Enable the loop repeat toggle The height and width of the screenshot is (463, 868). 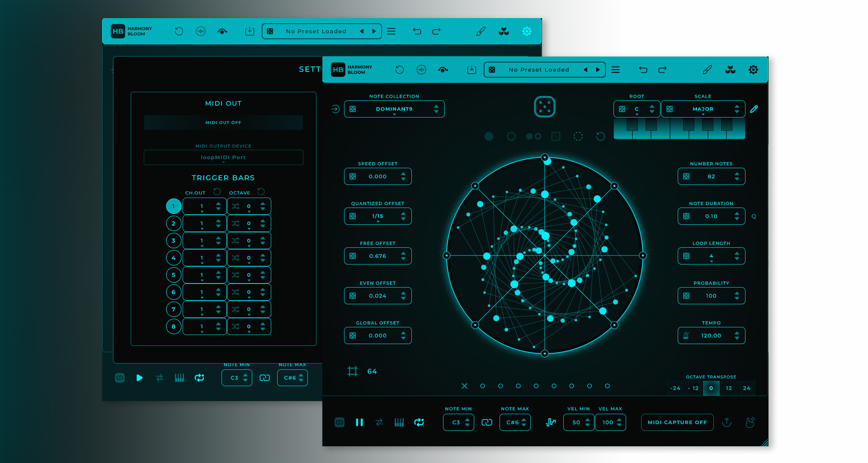(x=419, y=422)
